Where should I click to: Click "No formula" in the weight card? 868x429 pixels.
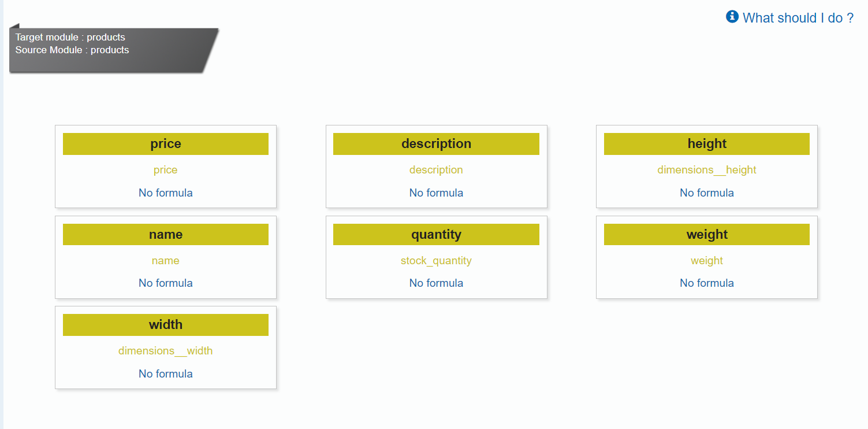pyautogui.click(x=706, y=283)
